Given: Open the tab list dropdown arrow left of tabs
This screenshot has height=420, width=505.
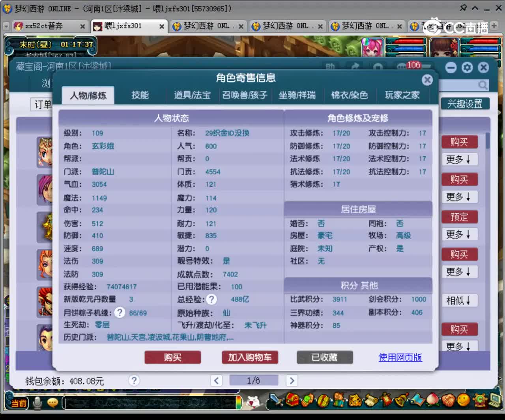Looking at the screenshot, I should tap(6, 26).
